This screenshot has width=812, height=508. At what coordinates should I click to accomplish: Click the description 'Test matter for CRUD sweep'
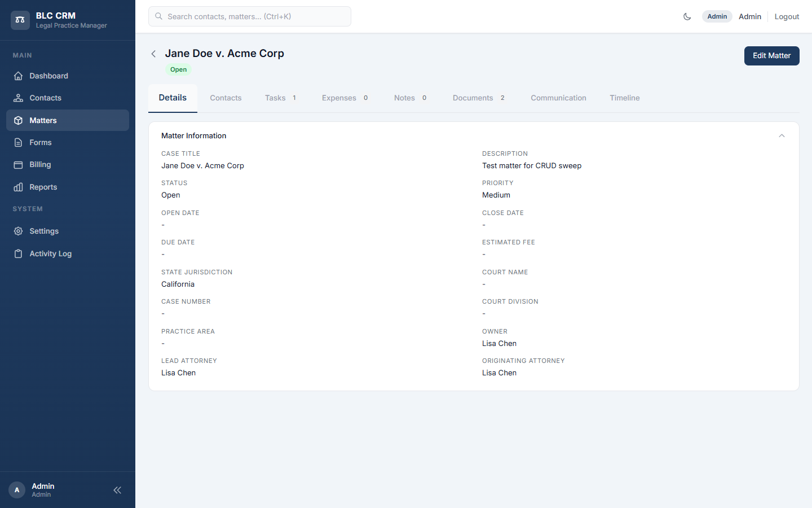click(x=532, y=165)
